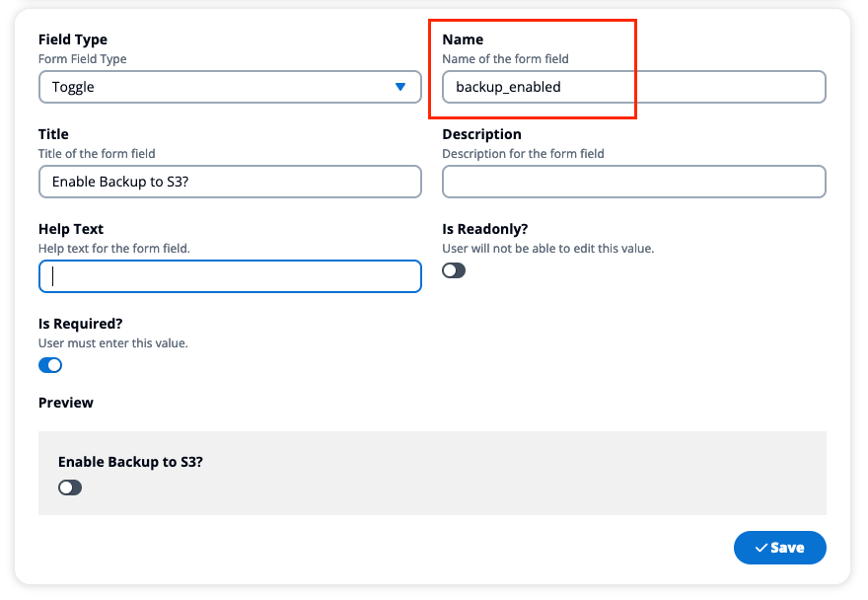The width and height of the screenshot is (868, 600).
Task: Click the Help Text heading label
Action: pyautogui.click(x=71, y=229)
